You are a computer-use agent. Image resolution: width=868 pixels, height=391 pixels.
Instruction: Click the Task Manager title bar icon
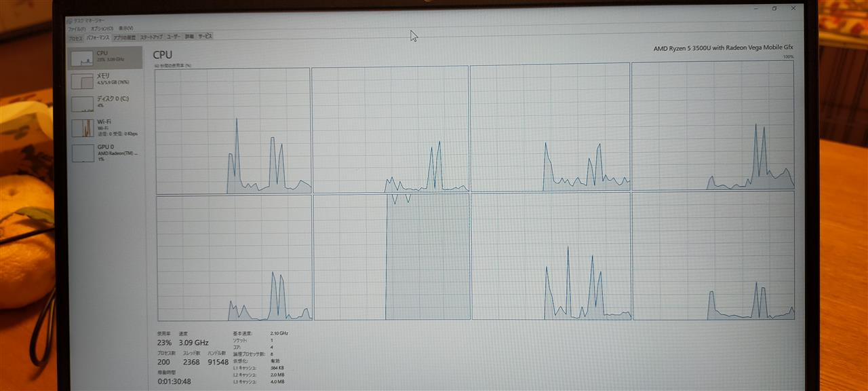[69, 21]
